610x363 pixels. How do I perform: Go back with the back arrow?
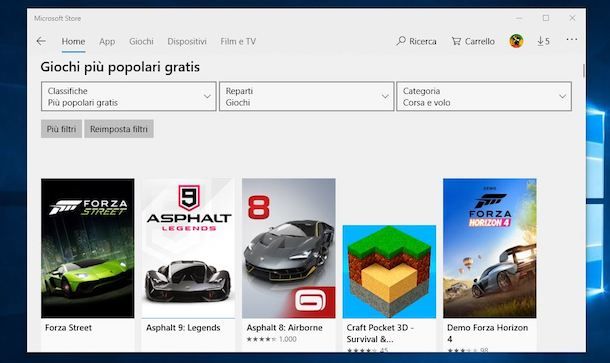pyautogui.click(x=41, y=41)
